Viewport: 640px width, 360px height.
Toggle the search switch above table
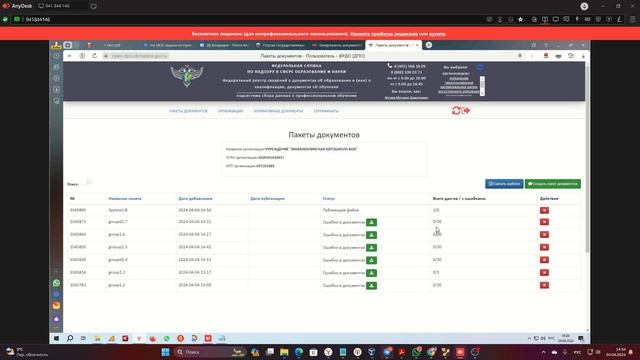point(86,182)
